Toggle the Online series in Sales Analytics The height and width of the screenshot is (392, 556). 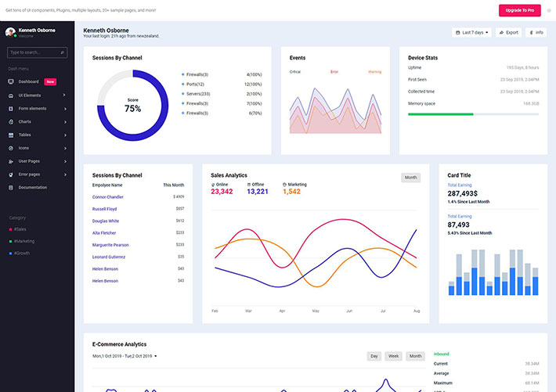tap(222, 185)
